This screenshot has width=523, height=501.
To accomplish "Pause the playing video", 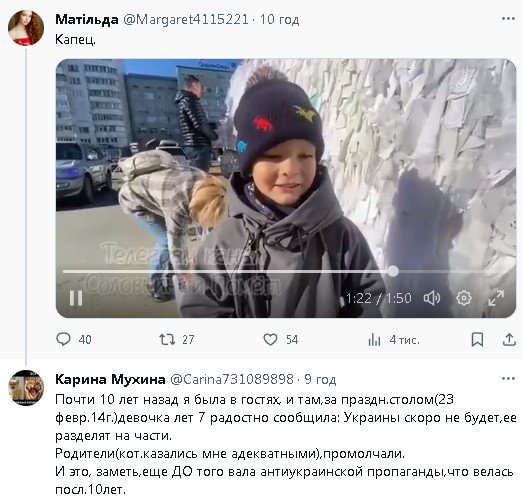I will pyautogui.click(x=76, y=298).
